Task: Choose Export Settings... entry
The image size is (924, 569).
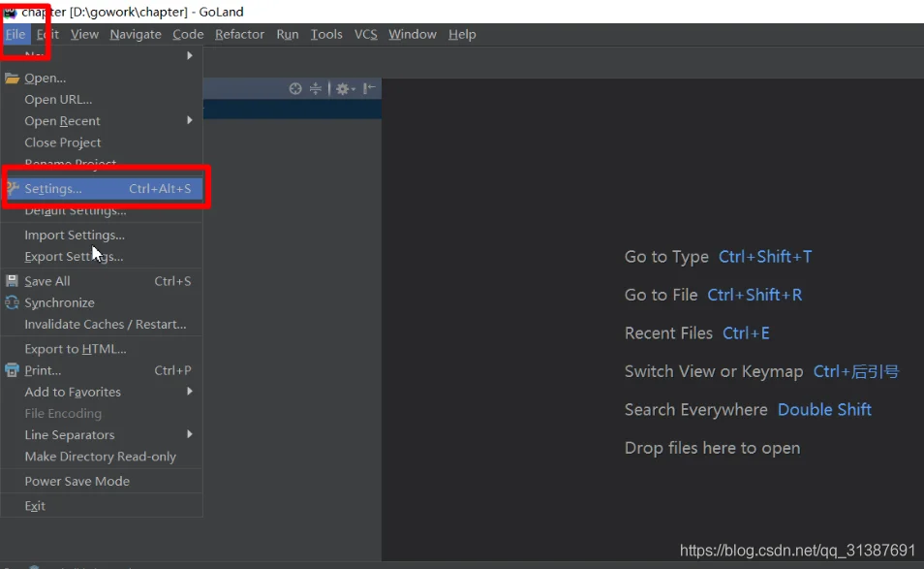Action: (x=102, y=257)
